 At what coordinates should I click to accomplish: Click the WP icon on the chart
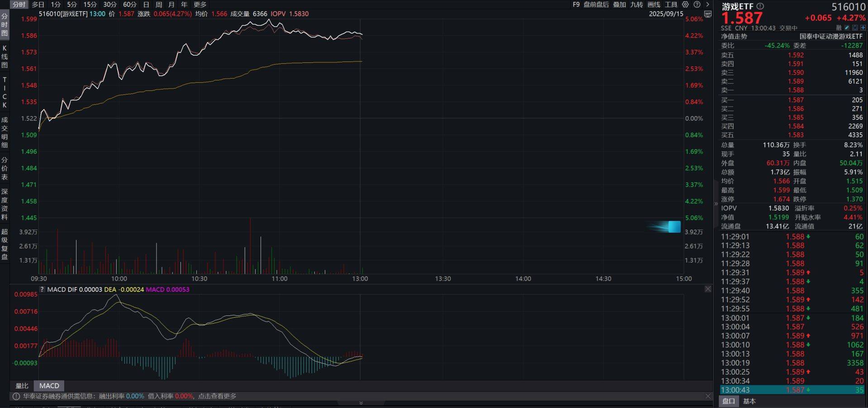click(x=708, y=15)
